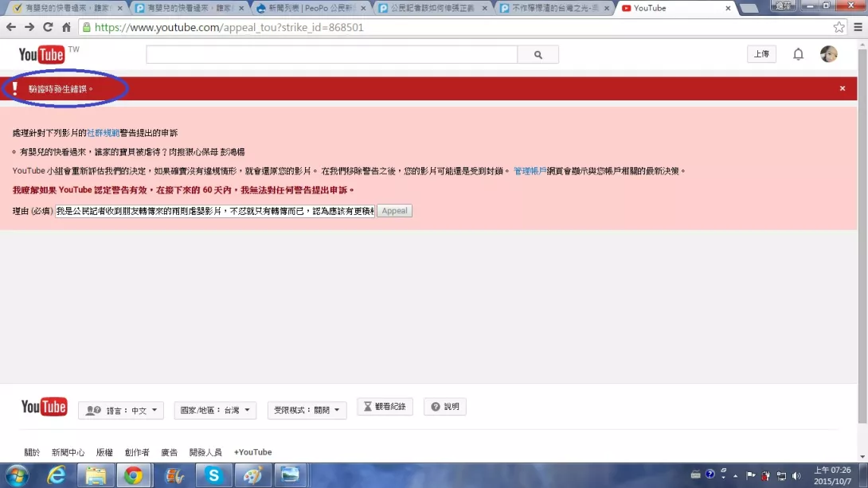Open the Chrome menu
This screenshot has width=868, height=488.
pos(858,27)
